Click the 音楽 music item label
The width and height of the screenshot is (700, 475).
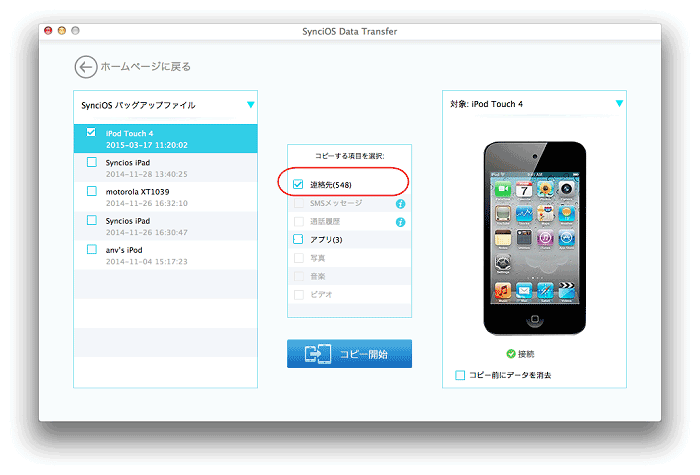[318, 276]
